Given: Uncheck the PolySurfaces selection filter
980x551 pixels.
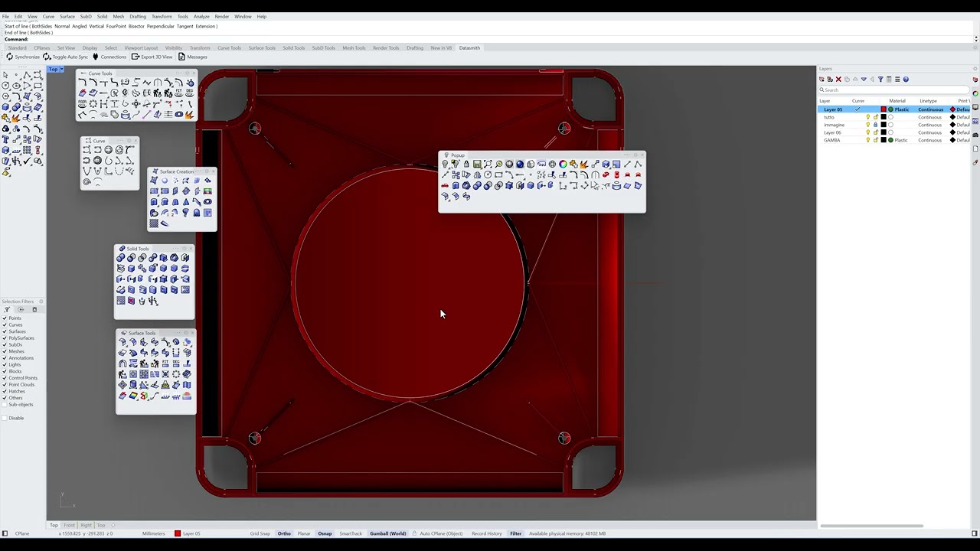Looking at the screenshot, I should click(x=4, y=338).
